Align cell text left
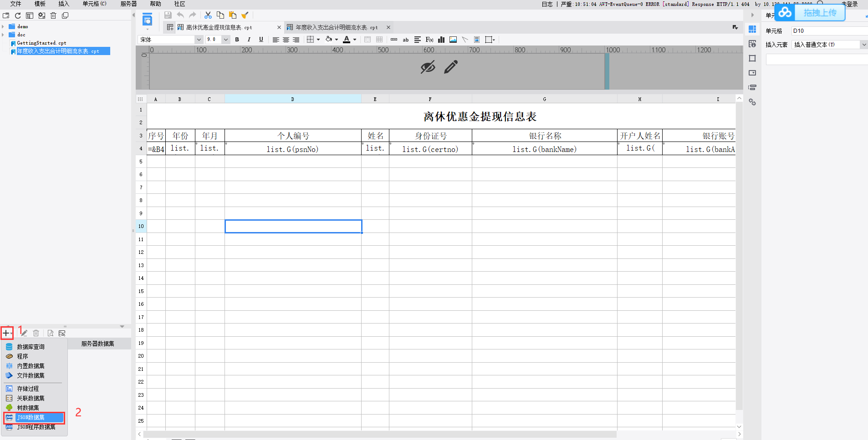The height and width of the screenshot is (440, 868). 276,40
